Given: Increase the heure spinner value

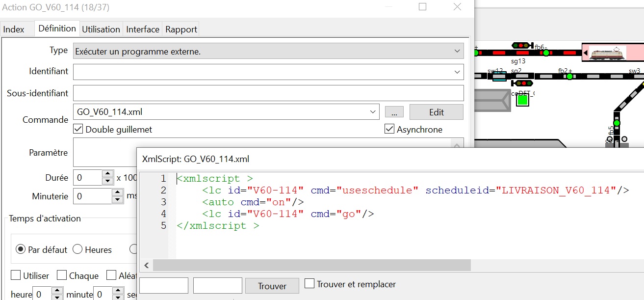Looking at the screenshot, I should pos(57,291).
